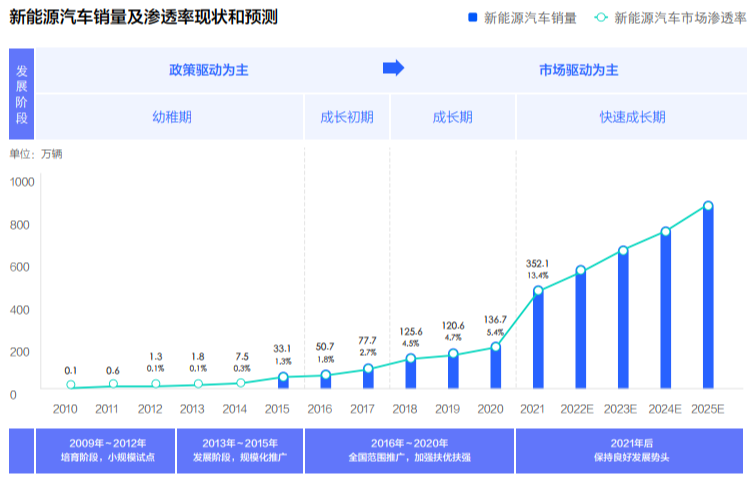Click the 幼稚期 stage cell
This screenshot has width=753, height=481.
tap(169, 117)
